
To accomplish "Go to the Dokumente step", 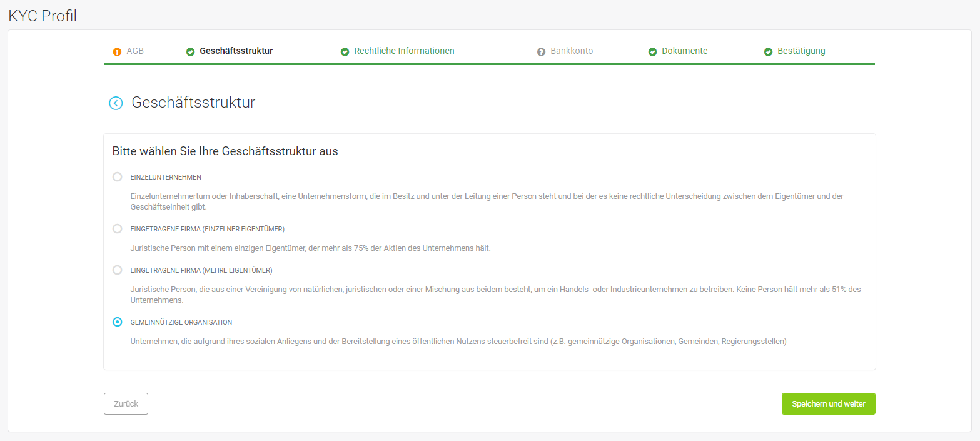I will pos(685,51).
